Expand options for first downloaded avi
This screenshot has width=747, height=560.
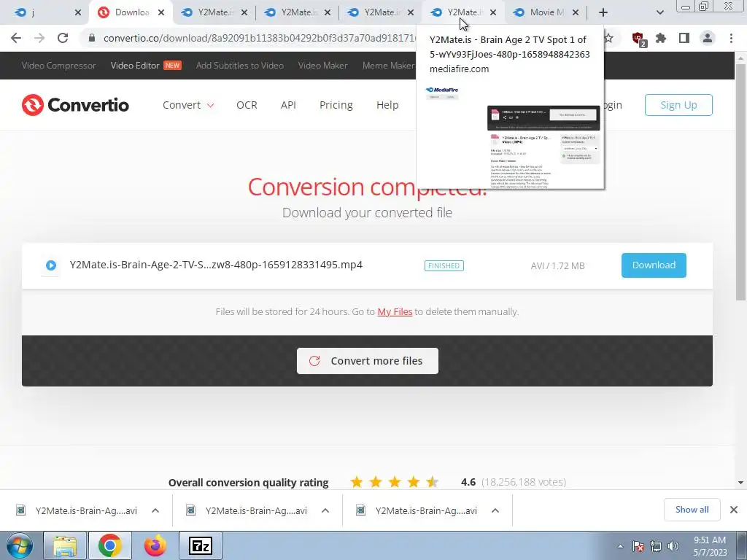point(155,510)
